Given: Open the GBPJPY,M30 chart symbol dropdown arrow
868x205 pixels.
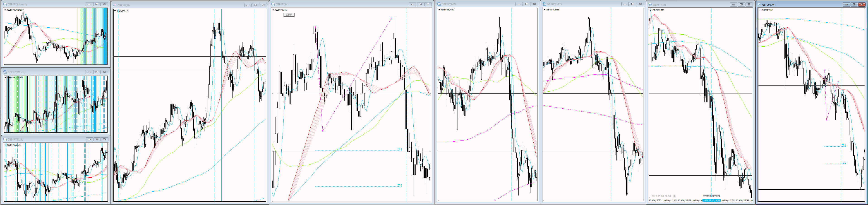Looking at the screenshot, I should tap(439, 10).
